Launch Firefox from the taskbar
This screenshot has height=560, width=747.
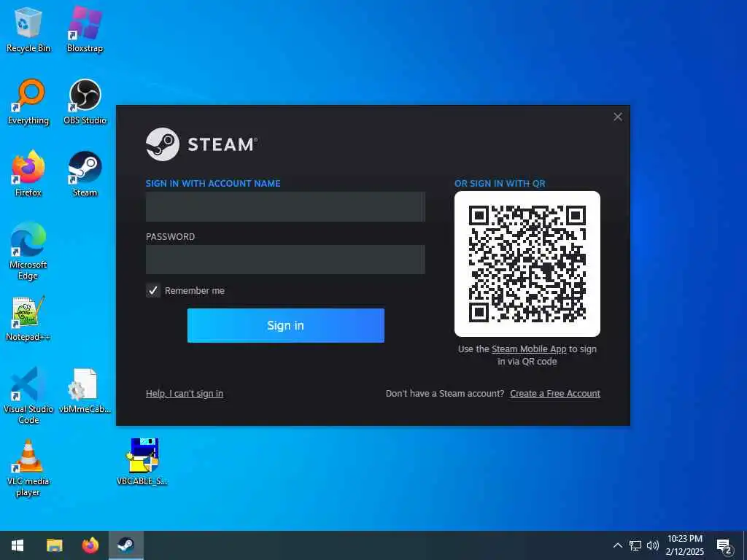90,545
